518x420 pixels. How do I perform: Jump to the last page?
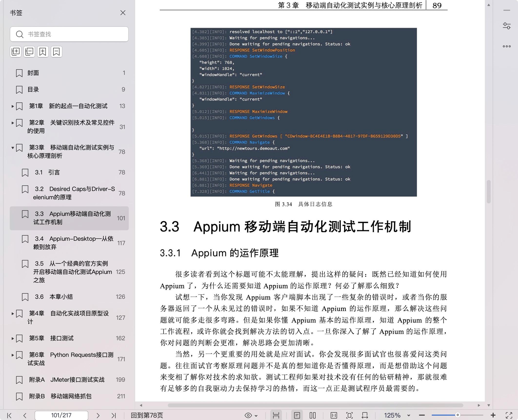tap(113, 415)
